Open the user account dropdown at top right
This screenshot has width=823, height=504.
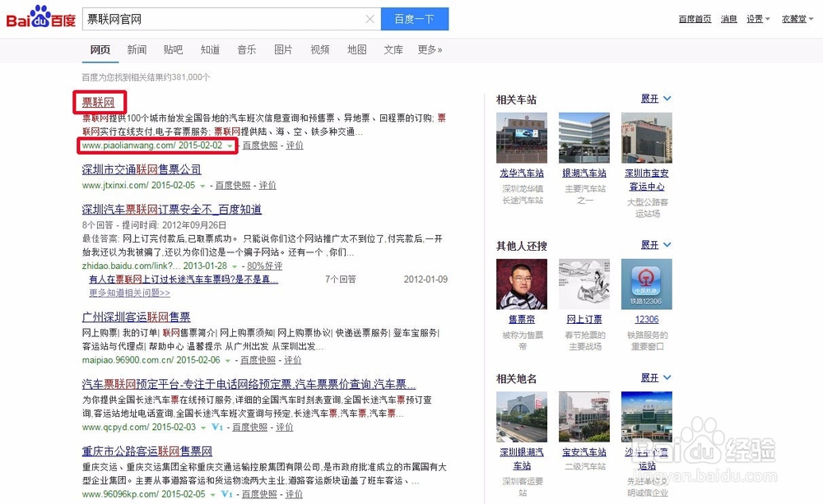(797, 19)
